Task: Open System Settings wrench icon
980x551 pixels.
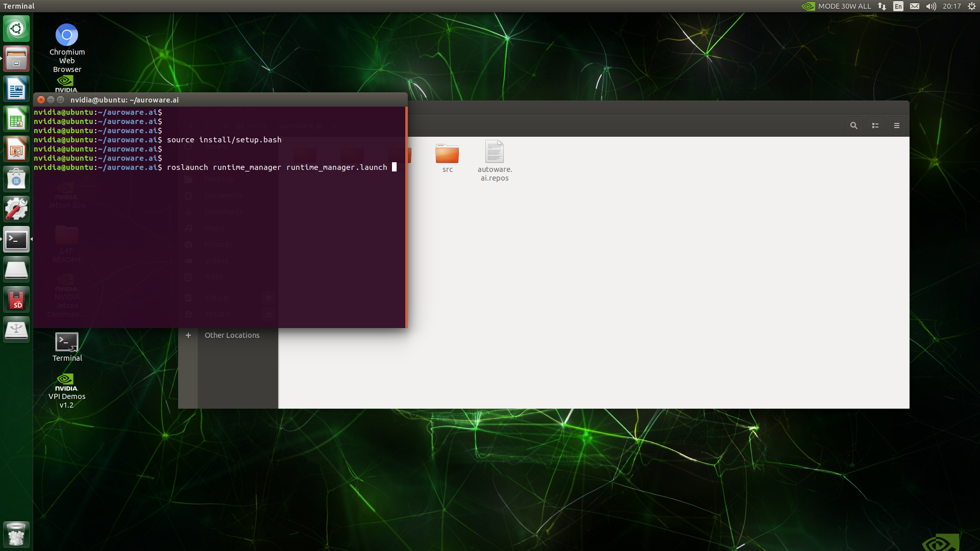Action: [x=16, y=209]
